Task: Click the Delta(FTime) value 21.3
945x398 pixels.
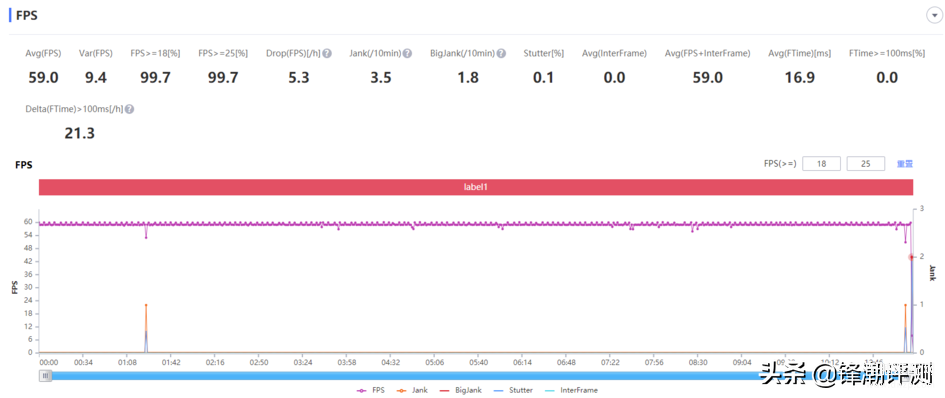Action: click(80, 133)
